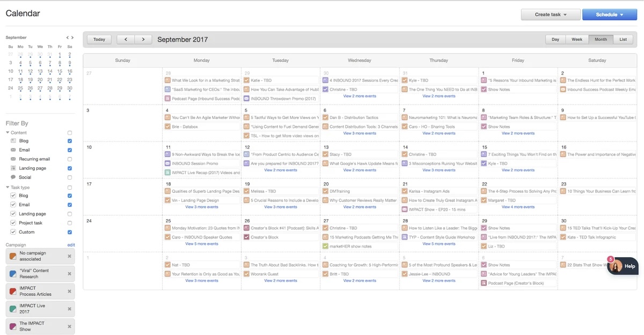This screenshot has height=335, width=644.
Task: Click the icon beside TYP - Content Style Guide Workshop
Action: (405, 237)
